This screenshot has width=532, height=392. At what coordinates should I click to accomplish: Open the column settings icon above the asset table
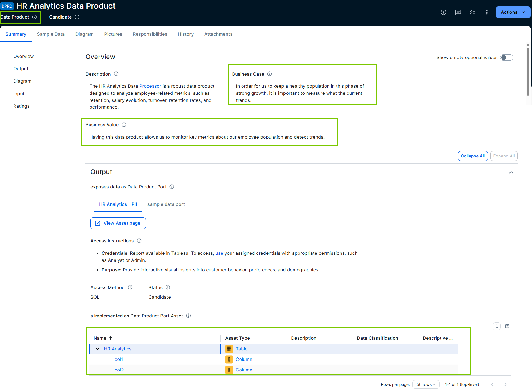(x=508, y=326)
